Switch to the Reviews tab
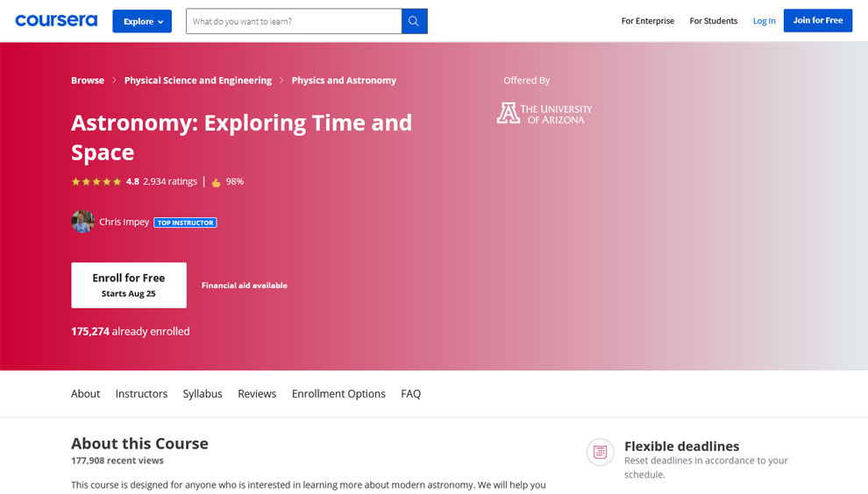868x494 pixels. tap(257, 394)
